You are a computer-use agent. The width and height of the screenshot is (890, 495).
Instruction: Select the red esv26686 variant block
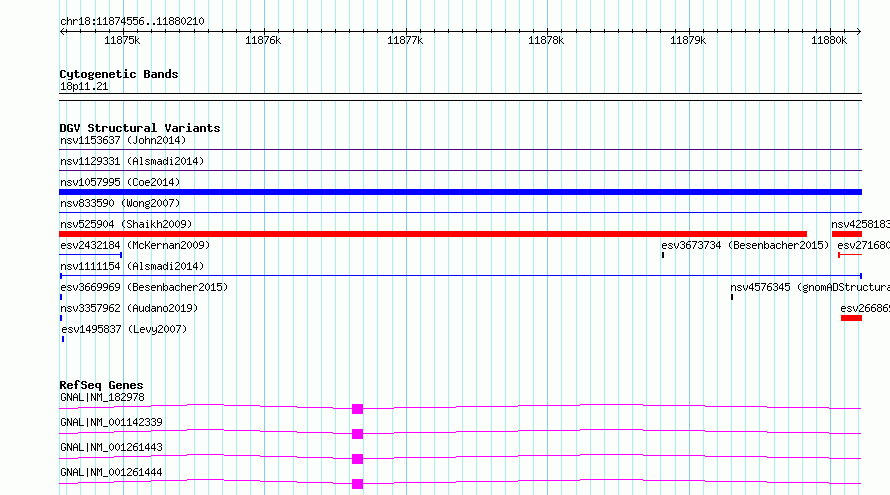tap(851, 318)
